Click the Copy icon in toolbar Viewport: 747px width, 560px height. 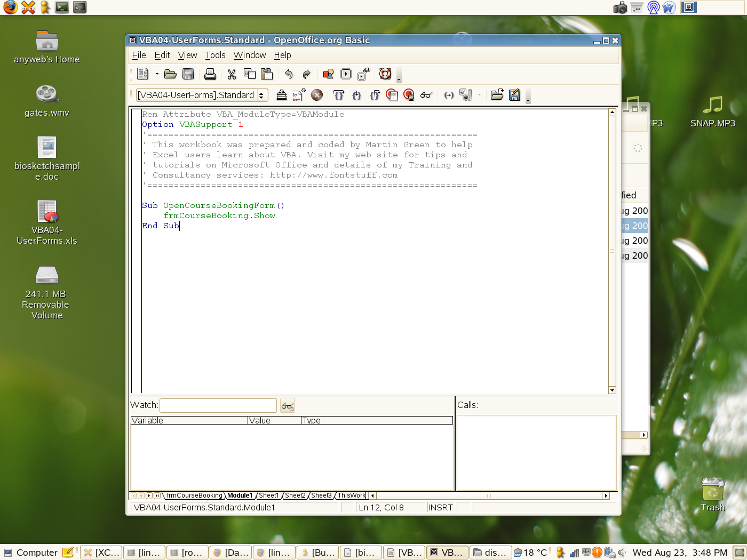249,74
